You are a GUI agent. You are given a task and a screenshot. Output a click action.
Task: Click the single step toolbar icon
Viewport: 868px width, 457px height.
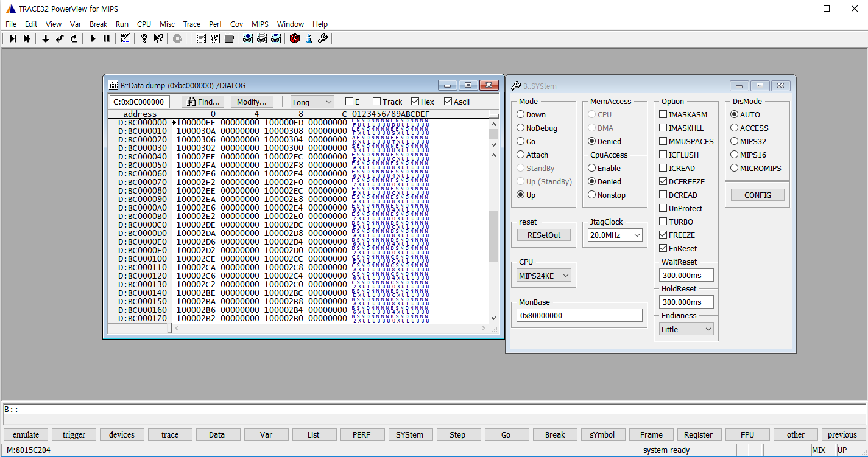[x=13, y=38]
